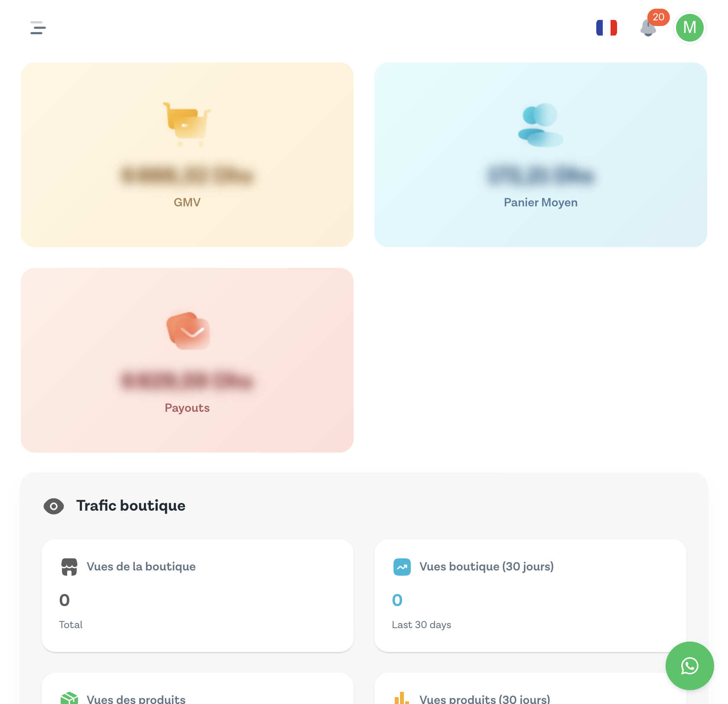Open the Vues boutique (30 jours) card

[x=530, y=596]
